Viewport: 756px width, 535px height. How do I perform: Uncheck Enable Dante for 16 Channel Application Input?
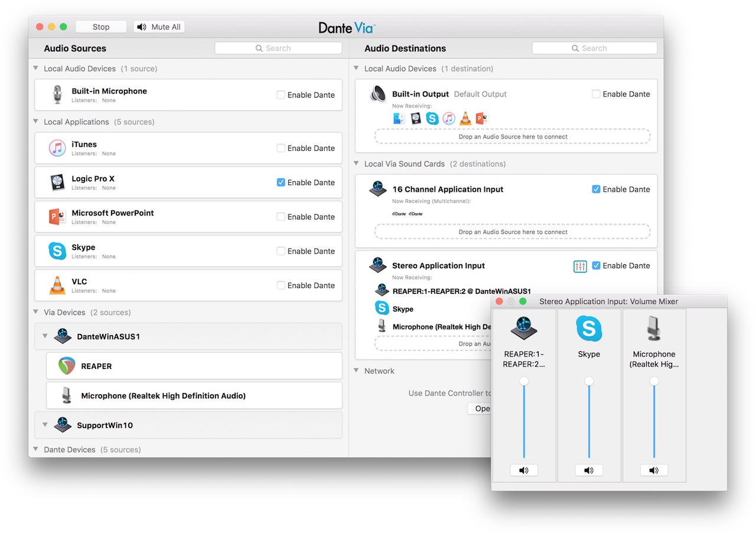click(x=596, y=189)
